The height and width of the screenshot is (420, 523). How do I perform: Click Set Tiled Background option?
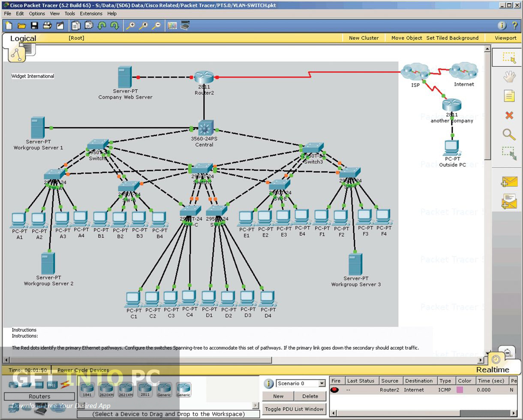click(x=452, y=38)
